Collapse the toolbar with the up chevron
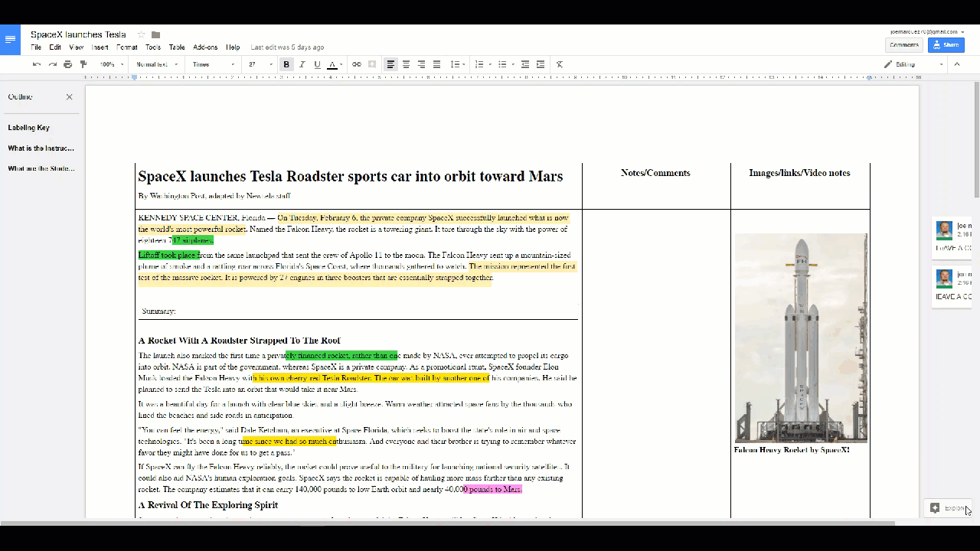Screen dimensions: 980x551 tap(957, 64)
